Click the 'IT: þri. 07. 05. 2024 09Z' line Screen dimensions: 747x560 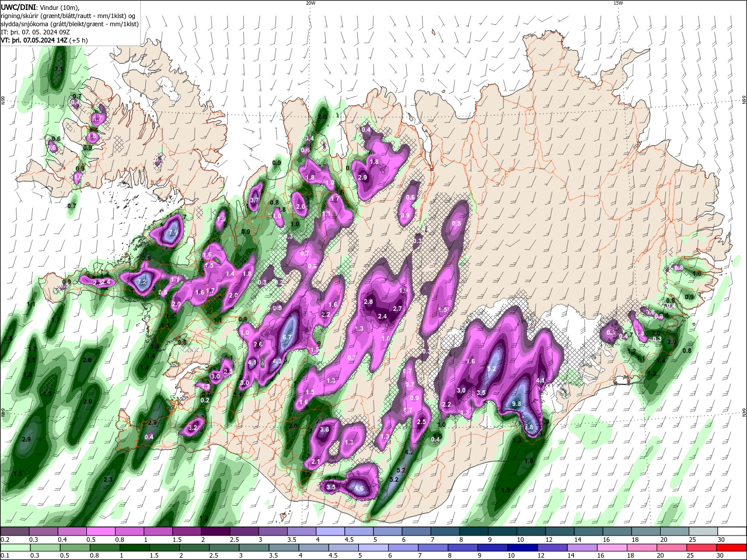[x=34, y=32]
